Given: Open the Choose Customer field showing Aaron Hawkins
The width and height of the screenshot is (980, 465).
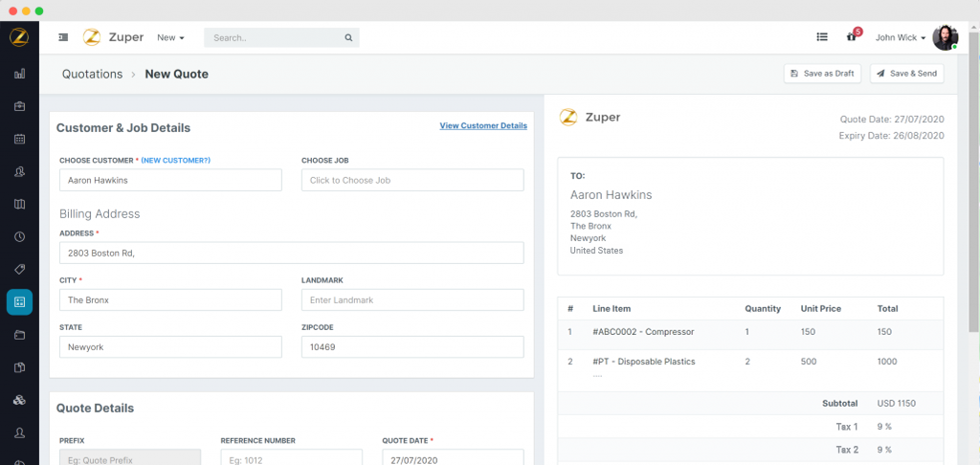Looking at the screenshot, I should 170,180.
